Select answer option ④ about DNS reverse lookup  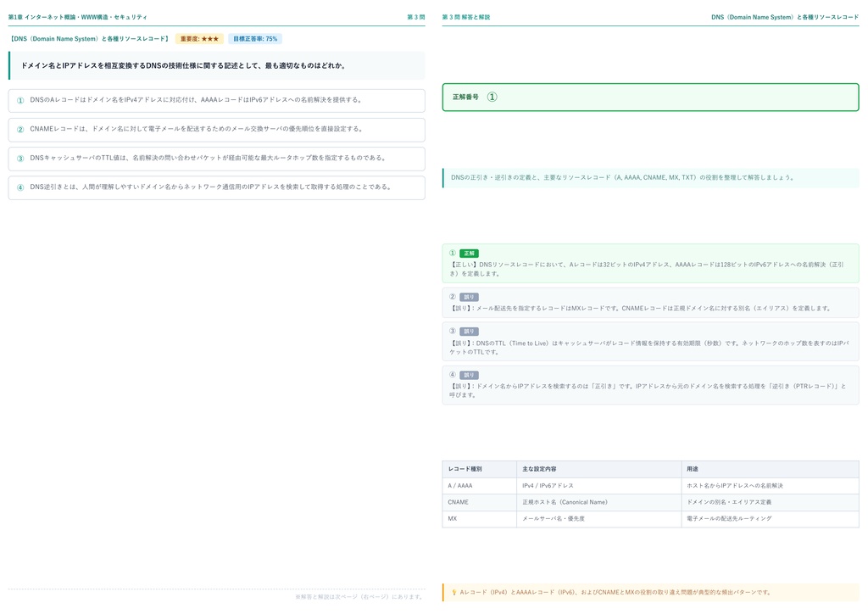point(216,187)
